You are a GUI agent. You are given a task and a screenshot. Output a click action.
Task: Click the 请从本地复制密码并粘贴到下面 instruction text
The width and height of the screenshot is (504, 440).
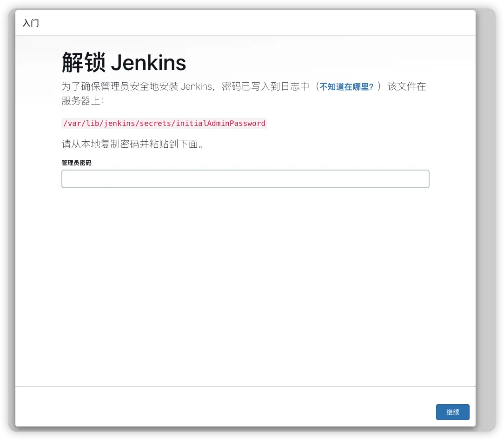(133, 144)
